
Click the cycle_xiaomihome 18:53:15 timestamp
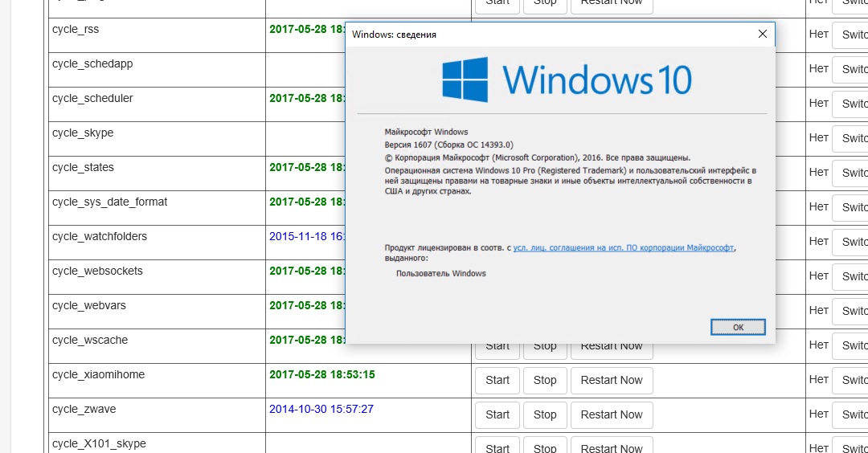click(322, 374)
